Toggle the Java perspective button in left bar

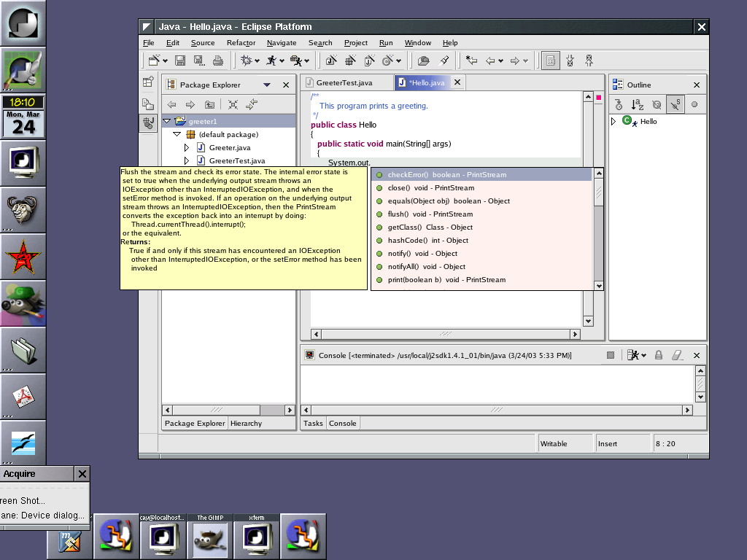click(x=148, y=123)
